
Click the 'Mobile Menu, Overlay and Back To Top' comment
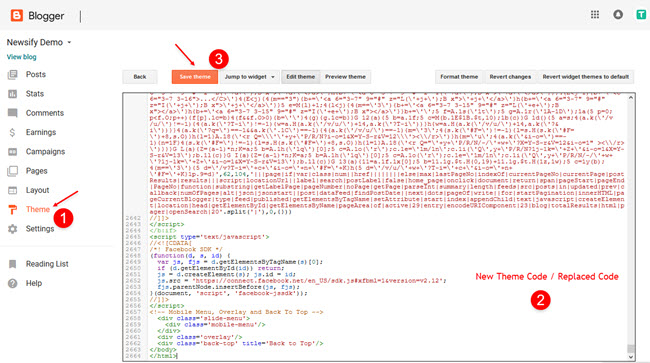point(236,312)
